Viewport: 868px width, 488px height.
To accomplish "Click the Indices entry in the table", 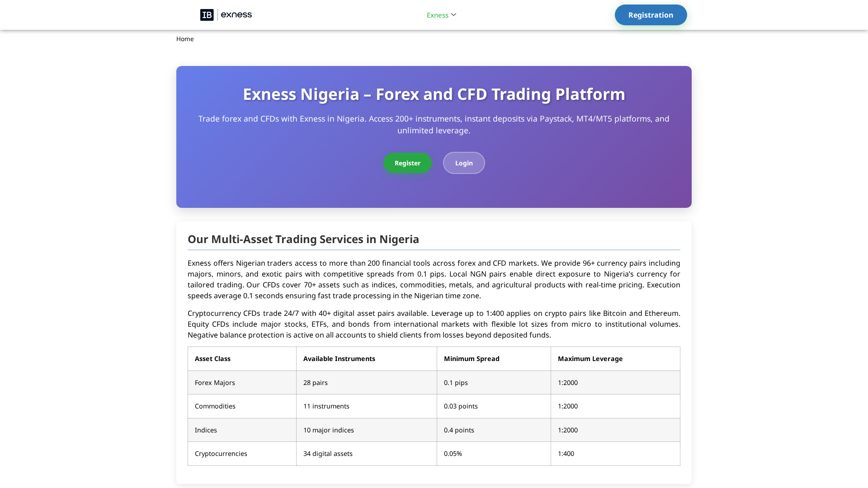I will [206, 430].
